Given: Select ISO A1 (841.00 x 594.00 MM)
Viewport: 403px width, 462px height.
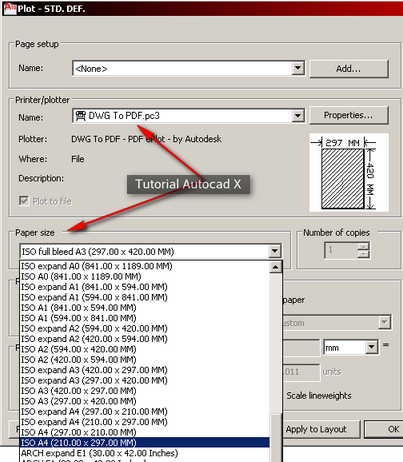Looking at the screenshot, I should click(145, 307).
